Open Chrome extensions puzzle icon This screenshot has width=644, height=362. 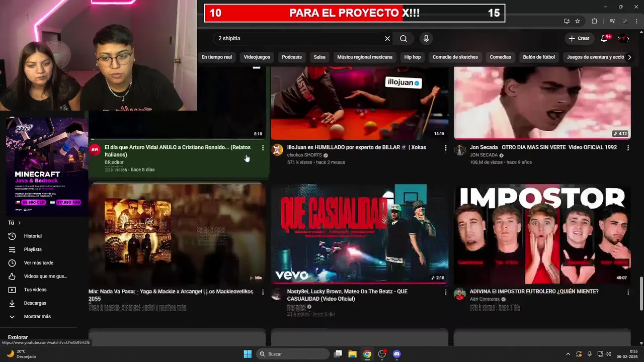click(594, 21)
